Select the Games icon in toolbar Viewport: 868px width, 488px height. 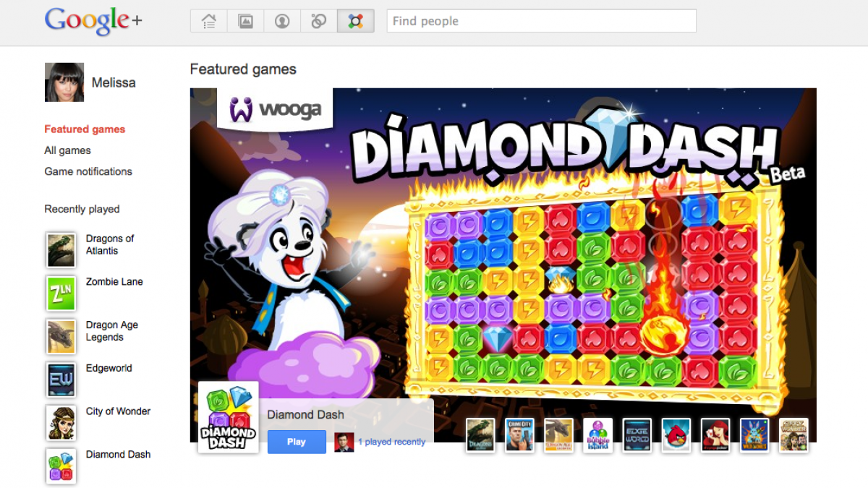point(356,21)
